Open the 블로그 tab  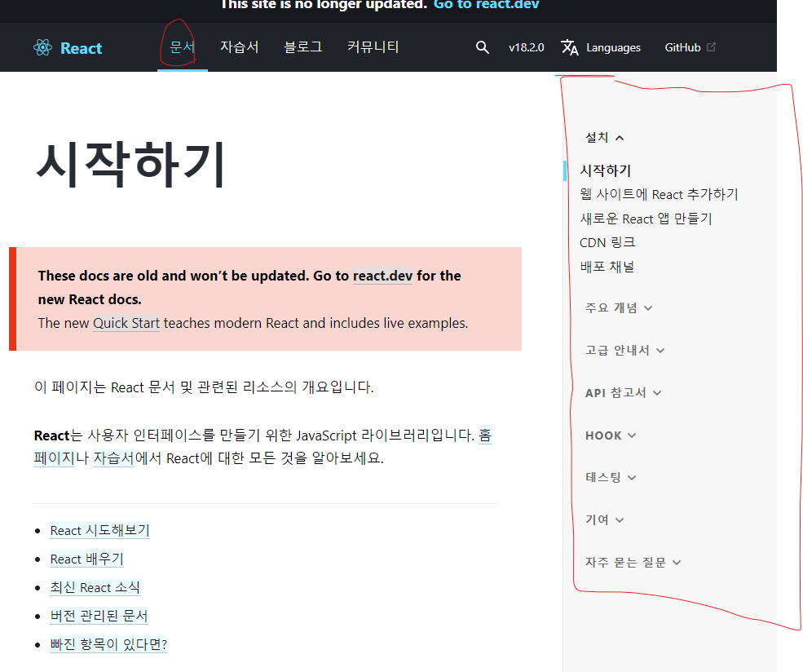302,47
